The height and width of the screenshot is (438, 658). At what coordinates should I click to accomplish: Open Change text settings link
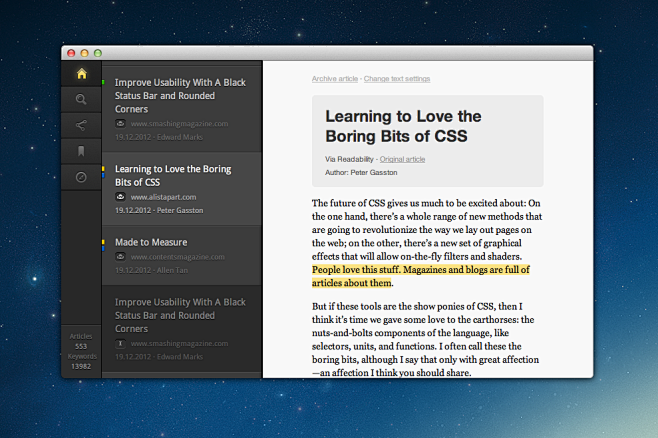397,78
